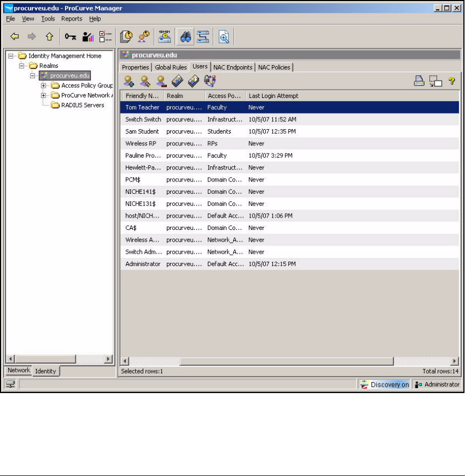This screenshot has width=465, height=476.
Task: Switch to the NAC Endpoints tab
Action: pos(232,67)
